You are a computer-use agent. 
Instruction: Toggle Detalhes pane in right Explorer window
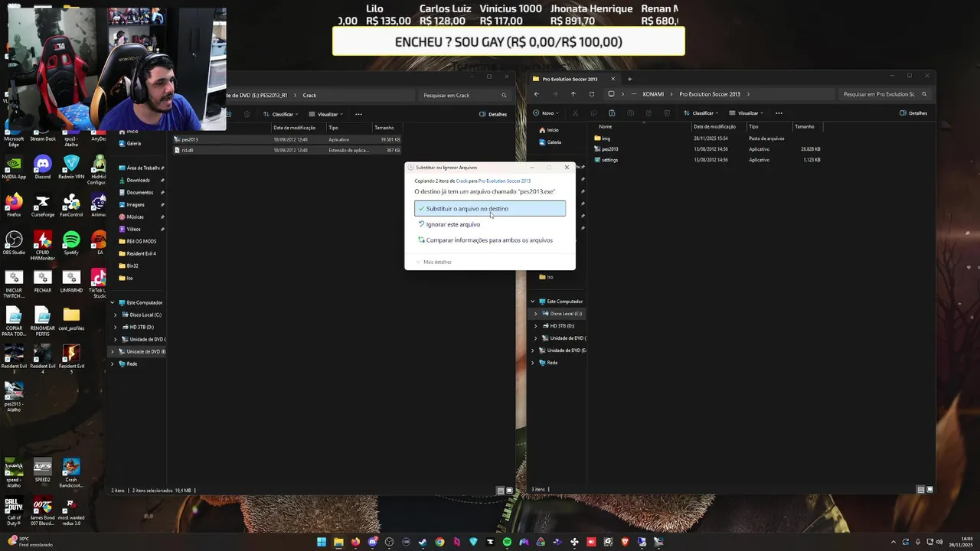point(913,113)
